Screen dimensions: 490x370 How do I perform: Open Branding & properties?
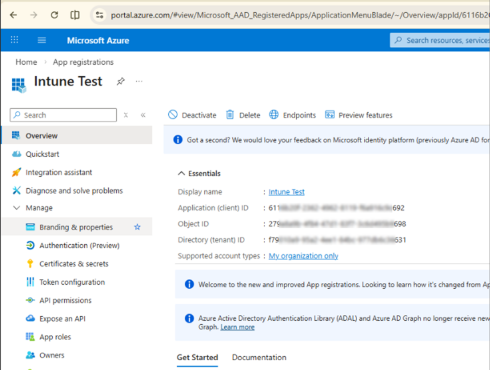pyautogui.click(x=76, y=227)
